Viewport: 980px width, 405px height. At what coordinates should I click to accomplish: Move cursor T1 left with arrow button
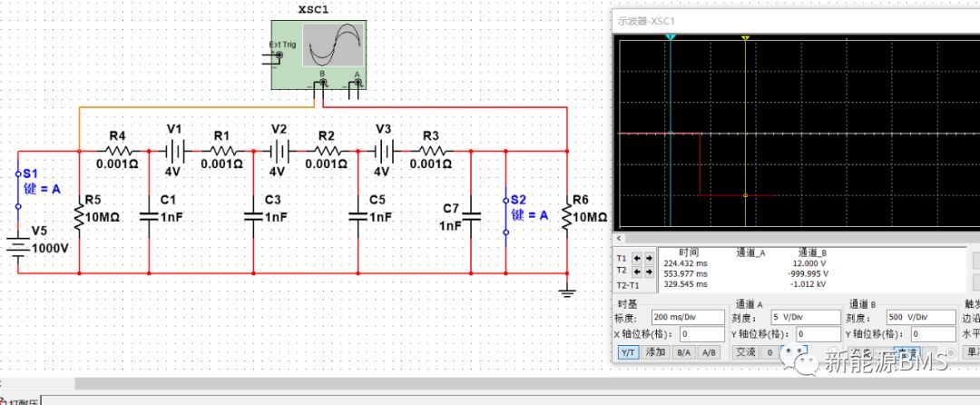(x=638, y=258)
